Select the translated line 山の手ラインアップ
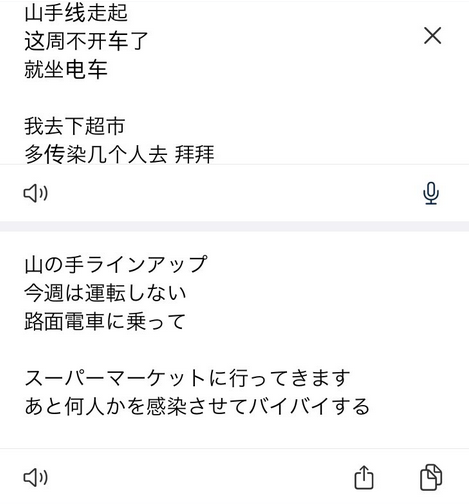This screenshot has height=504, width=469. [x=116, y=265]
